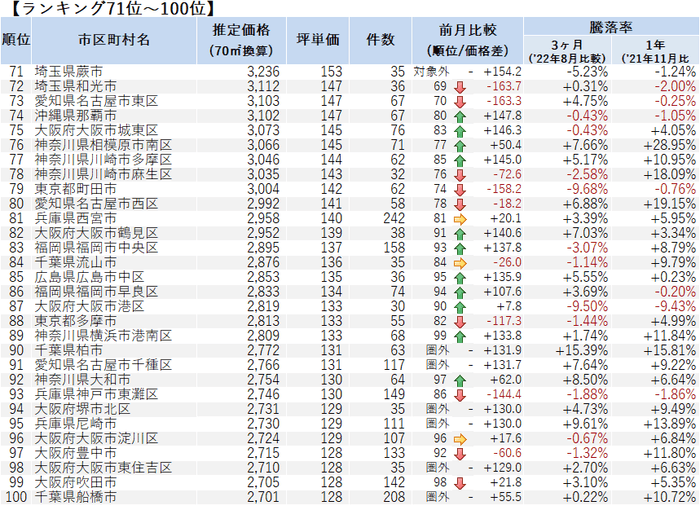
Task: Select the 市区町村名 column header
Action: [114, 41]
